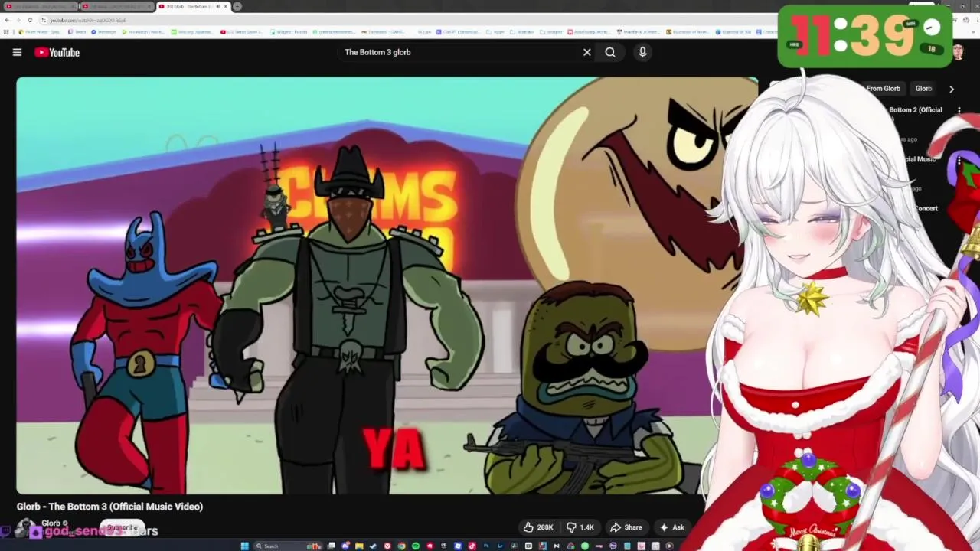
Task: Open The Bottom 2 (Official recommended video
Action: click(915, 110)
